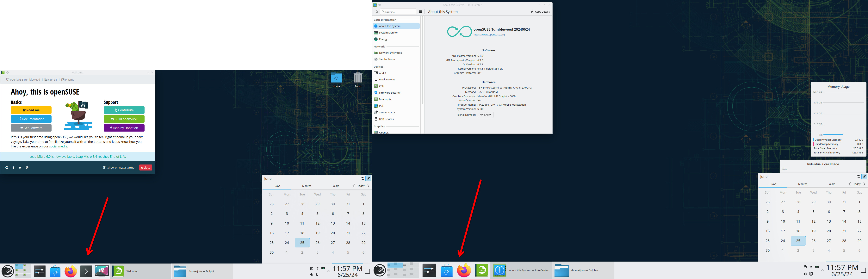Open the Info Center hamburger menu

coord(420,12)
